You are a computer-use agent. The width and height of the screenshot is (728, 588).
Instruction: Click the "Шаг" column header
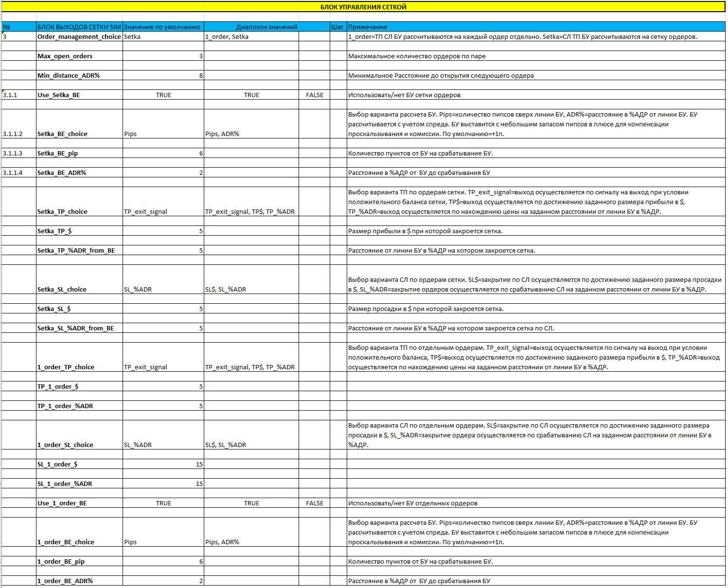338,27
